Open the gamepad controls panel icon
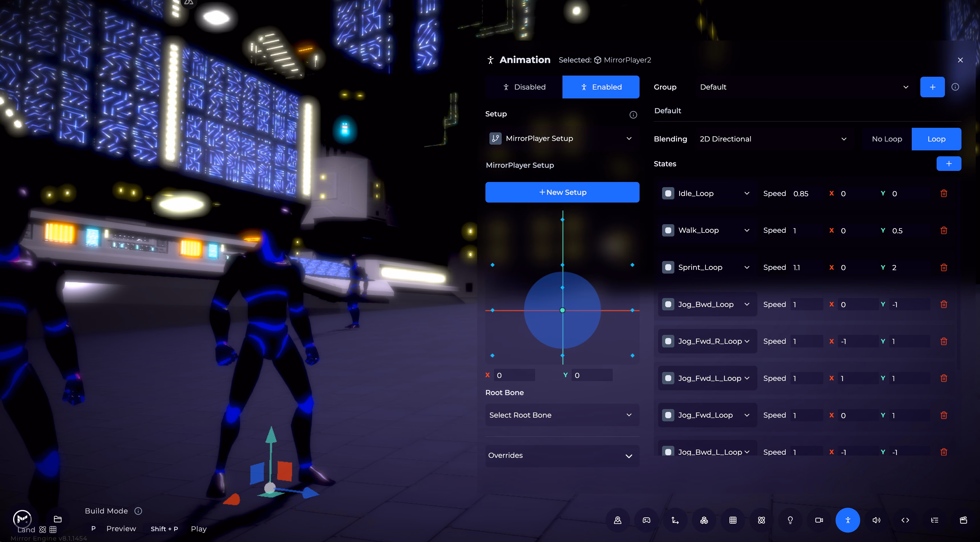Viewport: 980px width, 542px height. (646, 520)
